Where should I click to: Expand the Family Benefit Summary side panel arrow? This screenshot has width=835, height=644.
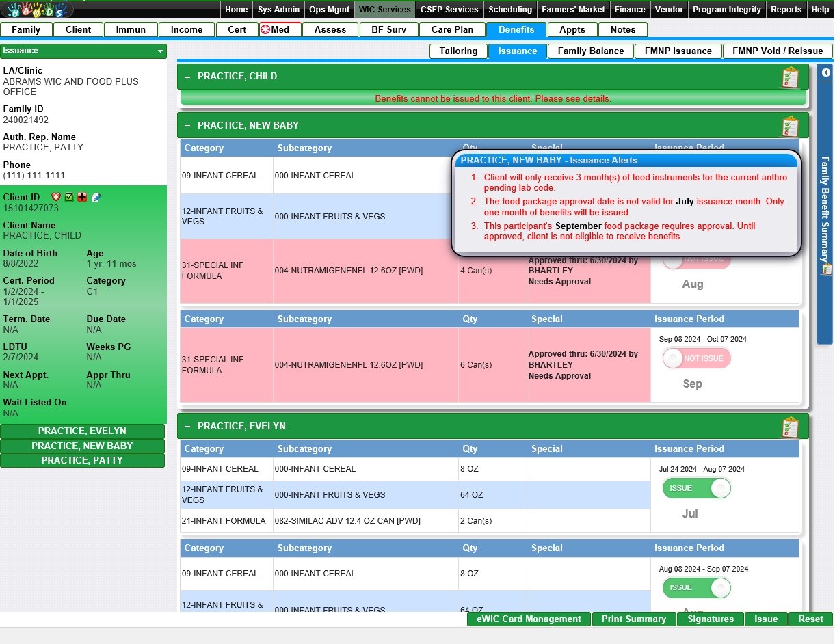click(826, 72)
